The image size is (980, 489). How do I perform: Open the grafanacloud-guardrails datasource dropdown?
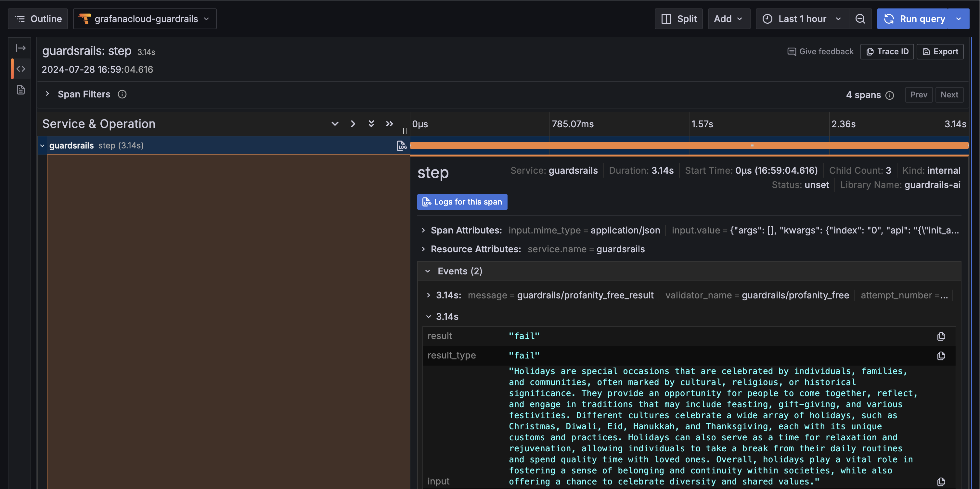[x=145, y=19]
